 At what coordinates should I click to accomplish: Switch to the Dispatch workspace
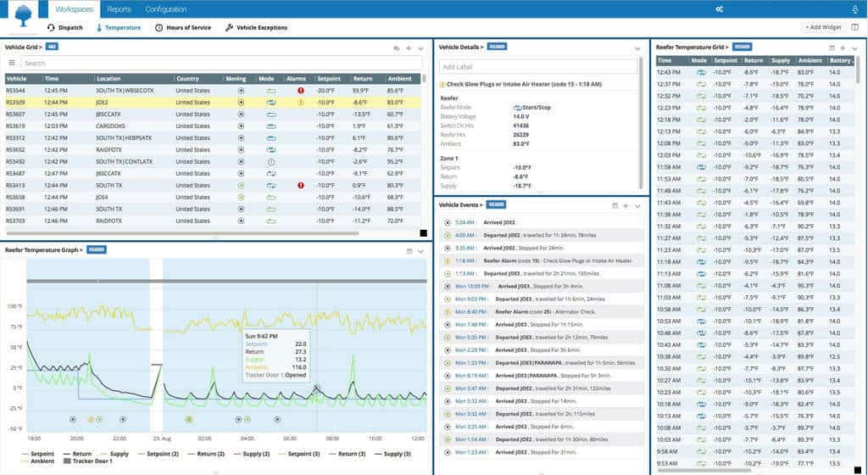click(64, 28)
